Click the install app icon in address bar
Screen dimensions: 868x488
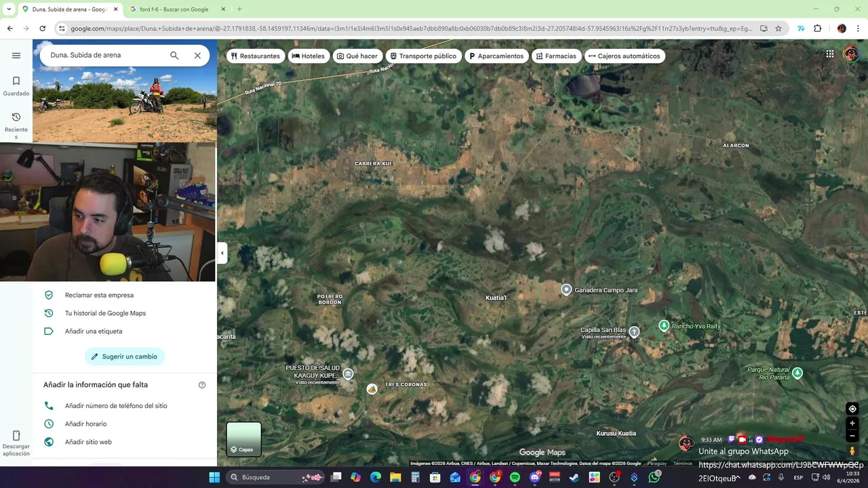(764, 28)
